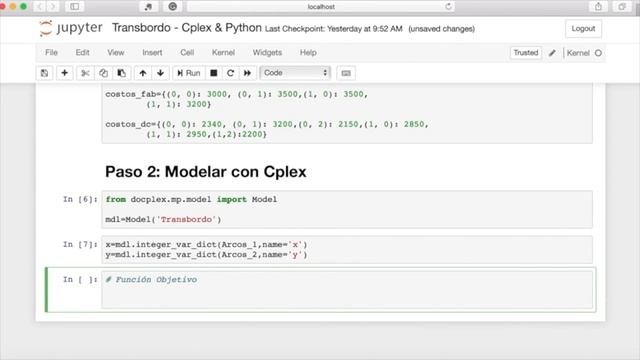Click the costos_dc dictionary line

(x=267, y=124)
